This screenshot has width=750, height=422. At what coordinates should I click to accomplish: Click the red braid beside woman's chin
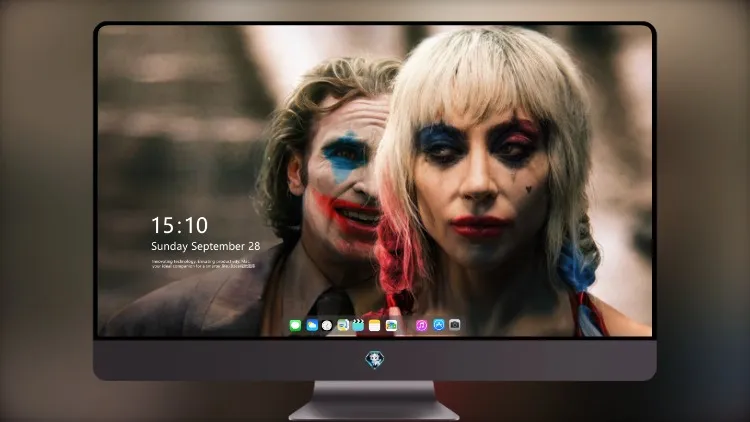397,268
